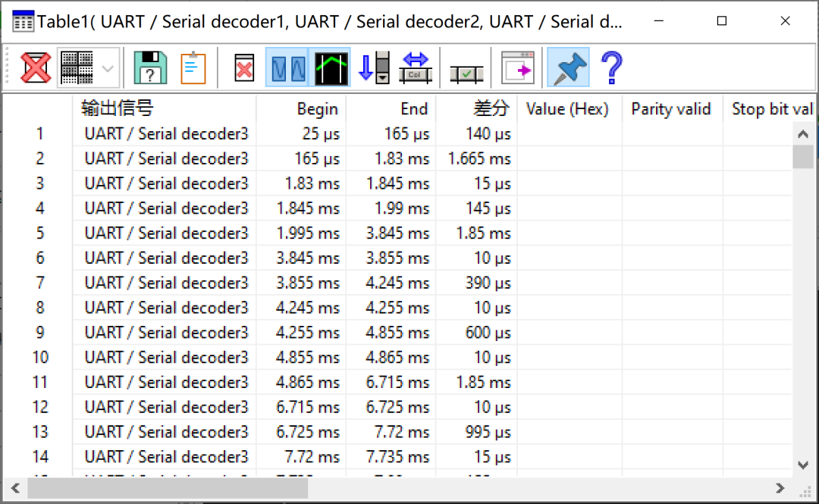
Task: Click the vertical scrollbar up arrow
Action: (x=803, y=134)
